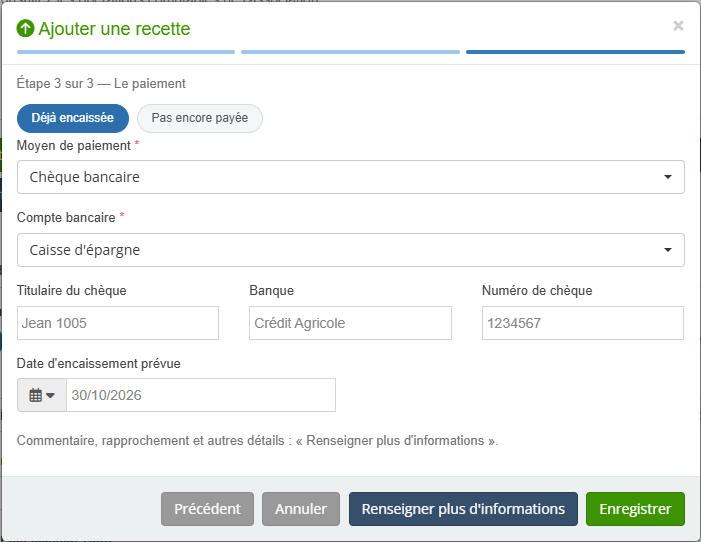Click the second step progress bar
701x542 pixels.
pos(350,52)
